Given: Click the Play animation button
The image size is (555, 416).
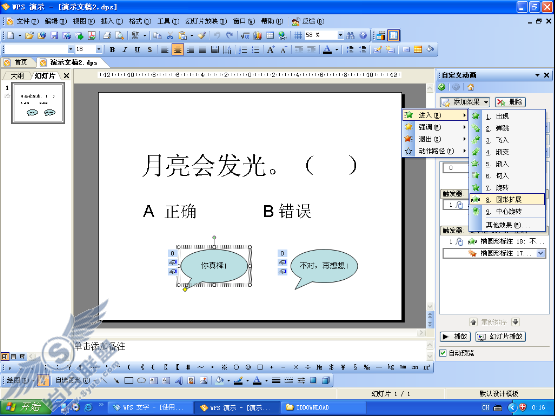Looking at the screenshot, I should (x=455, y=336).
